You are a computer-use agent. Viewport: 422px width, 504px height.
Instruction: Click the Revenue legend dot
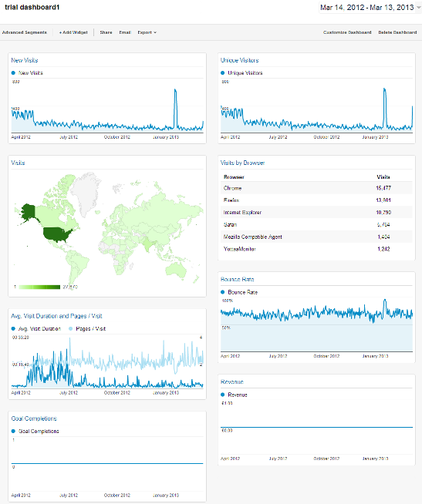click(222, 395)
